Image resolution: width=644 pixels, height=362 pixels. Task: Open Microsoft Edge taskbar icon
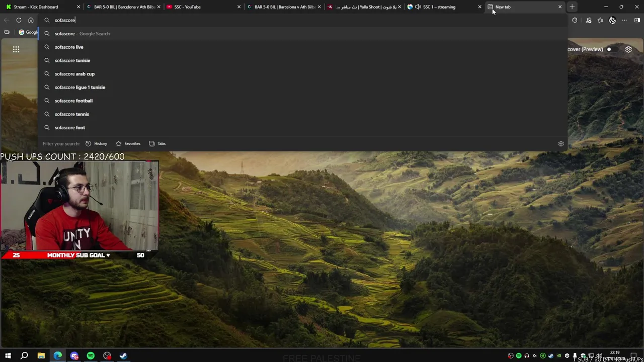(58, 356)
